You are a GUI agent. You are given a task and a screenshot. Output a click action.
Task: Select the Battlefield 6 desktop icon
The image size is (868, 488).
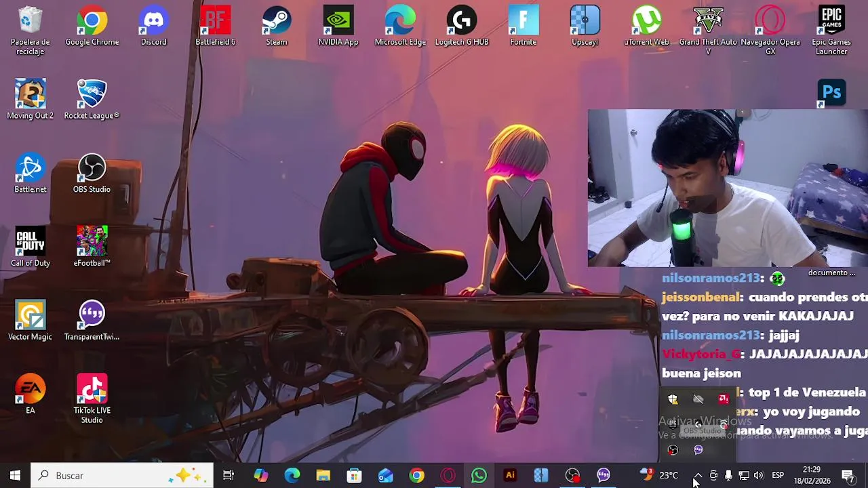215,26
